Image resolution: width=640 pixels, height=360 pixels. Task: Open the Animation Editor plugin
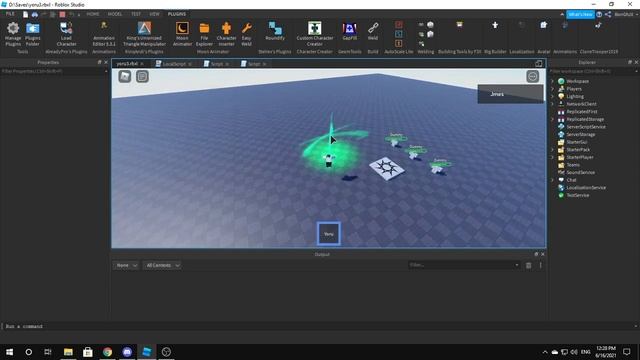point(104,34)
